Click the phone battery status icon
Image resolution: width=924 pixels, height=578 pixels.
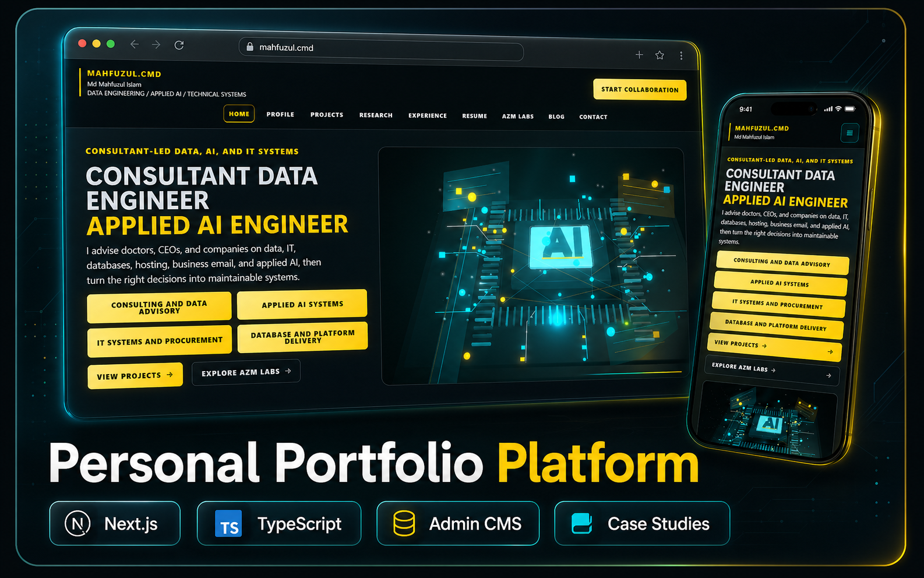click(x=850, y=109)
